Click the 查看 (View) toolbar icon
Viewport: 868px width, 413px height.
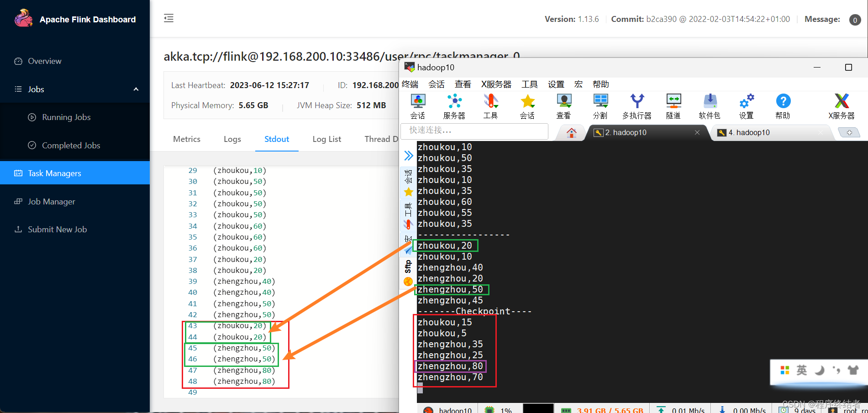(564, 106)
